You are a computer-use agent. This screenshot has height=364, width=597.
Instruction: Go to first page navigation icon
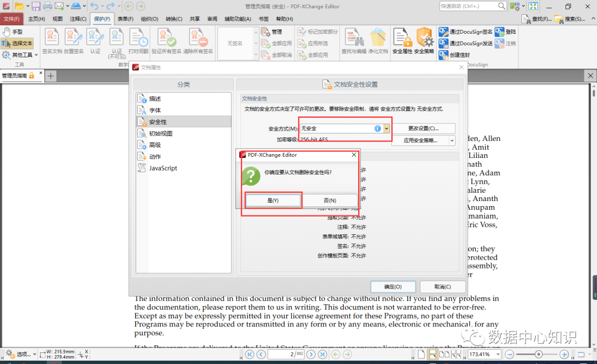(250, 355)
